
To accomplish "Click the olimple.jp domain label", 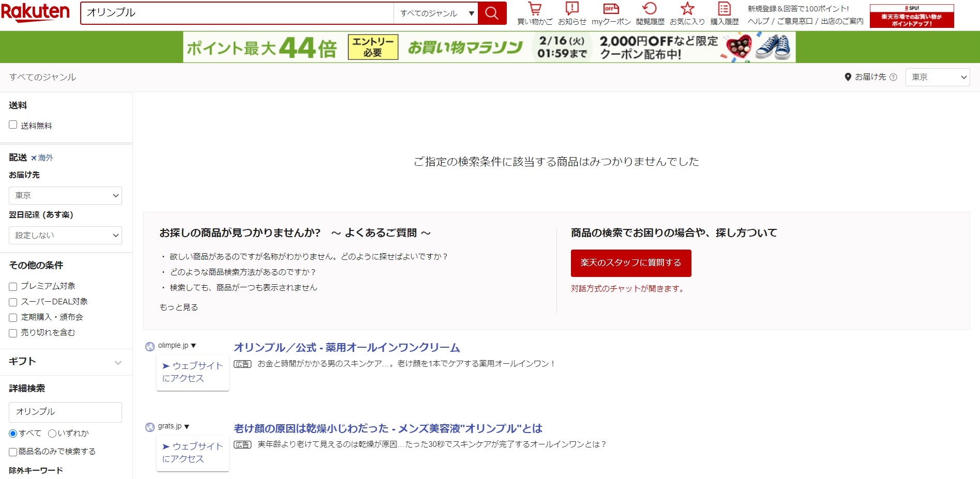I will coord(173,345).
